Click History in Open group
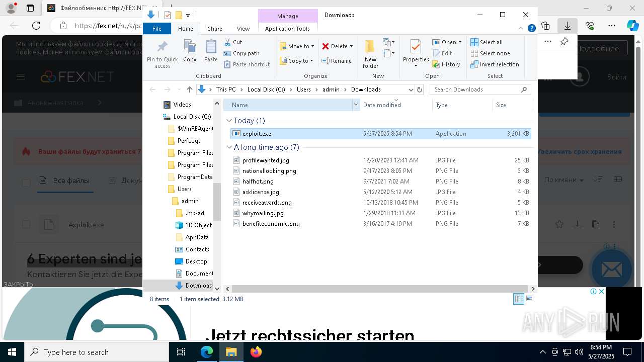This screenshot has height=362, width=644. (x=446, y=64)
